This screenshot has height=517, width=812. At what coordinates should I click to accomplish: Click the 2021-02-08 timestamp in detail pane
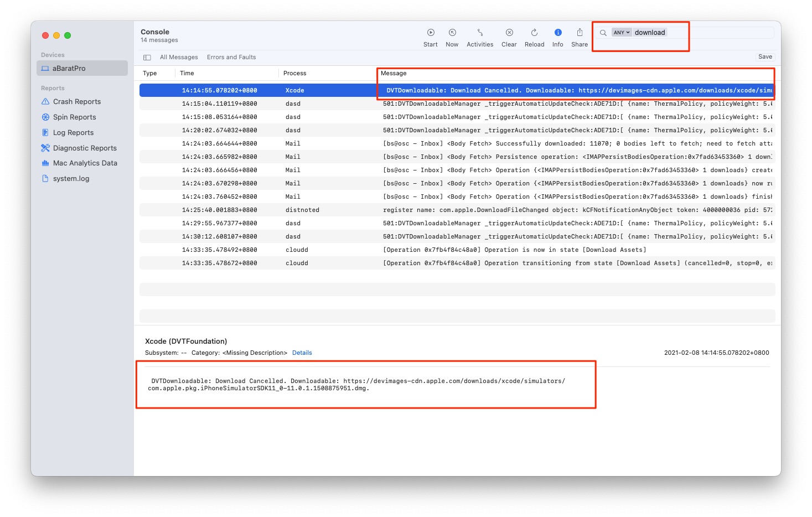(716, 353)
